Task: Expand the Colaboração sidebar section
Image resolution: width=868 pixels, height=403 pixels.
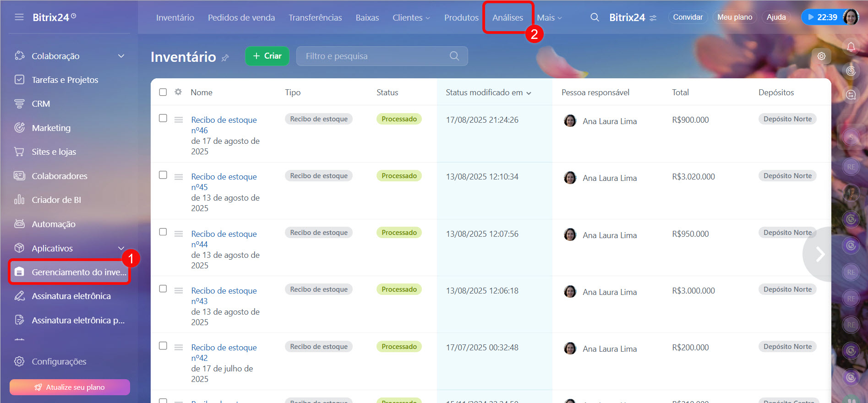Action: [x=121, y=56]
